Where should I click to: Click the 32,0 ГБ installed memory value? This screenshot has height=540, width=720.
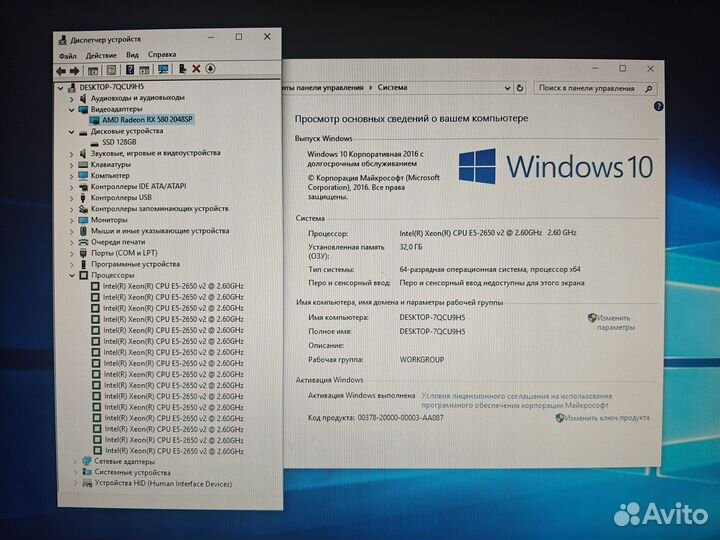pos(411,247)
